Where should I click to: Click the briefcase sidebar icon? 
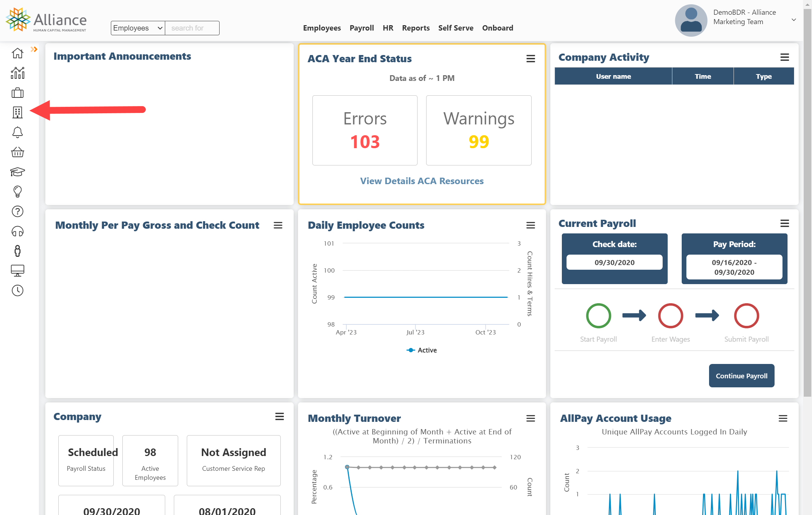coord(17,93)
